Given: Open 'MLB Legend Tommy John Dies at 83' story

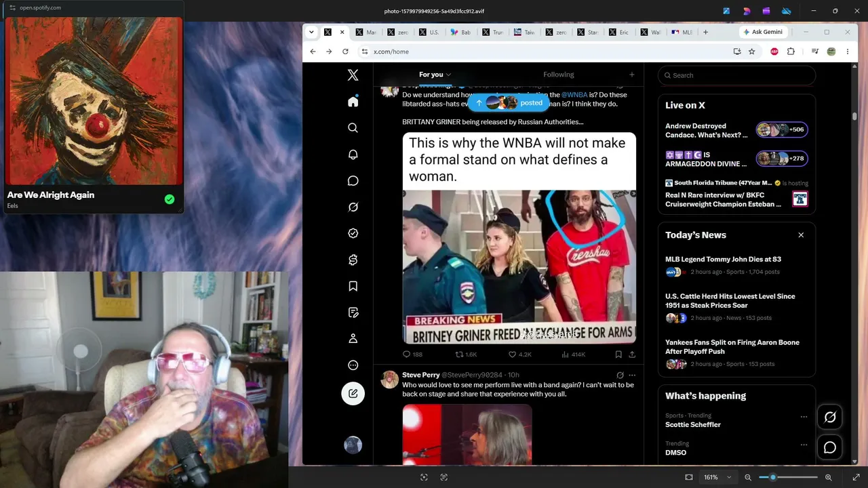Looking at the screenshot, I should coord(723,260).
